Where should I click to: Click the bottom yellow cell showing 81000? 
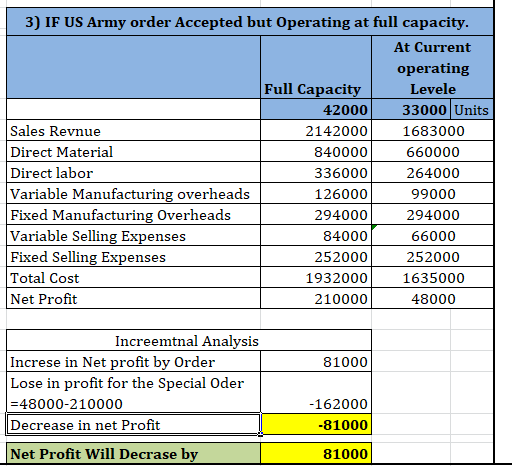[x=316, y=453]
